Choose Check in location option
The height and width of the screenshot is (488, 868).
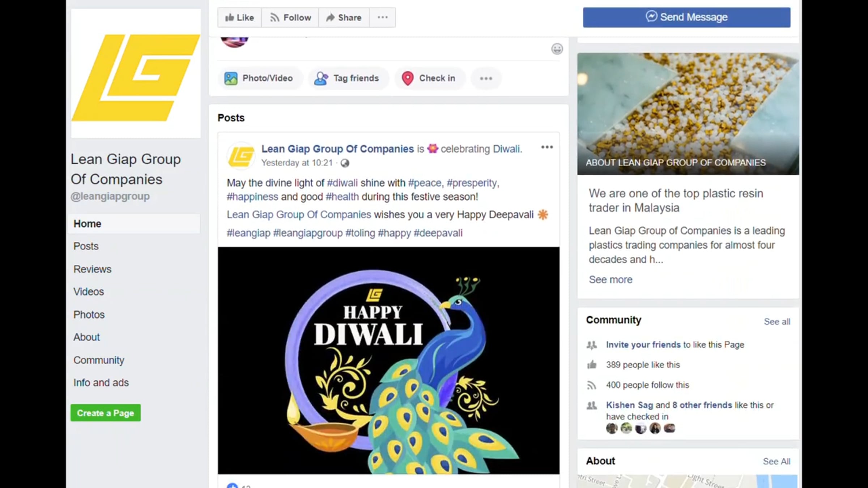click(429, 78)
